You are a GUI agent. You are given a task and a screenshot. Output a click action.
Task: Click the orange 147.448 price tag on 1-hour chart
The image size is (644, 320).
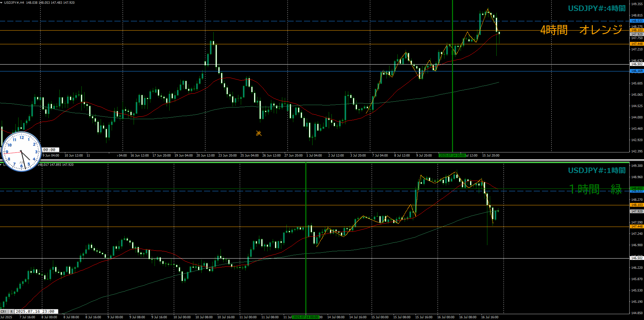pos(636,227)
